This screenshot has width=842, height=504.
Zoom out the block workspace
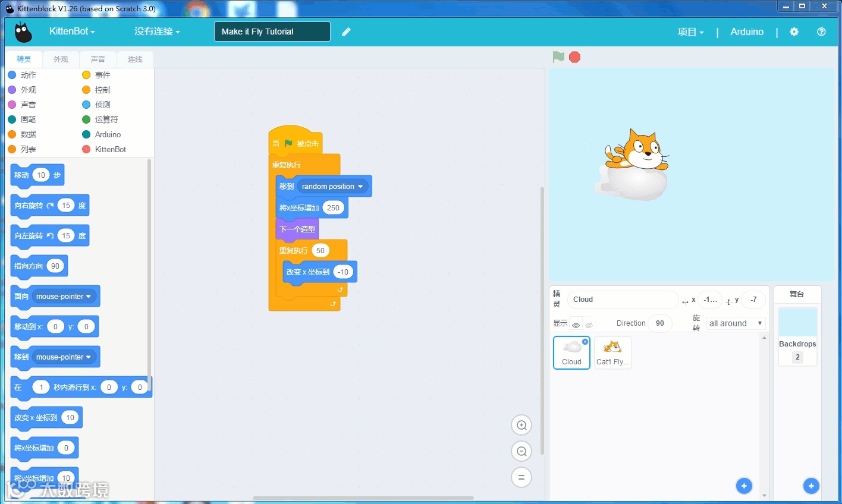pos(521,451)
